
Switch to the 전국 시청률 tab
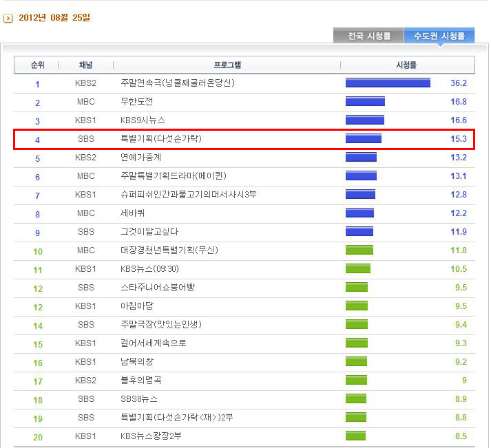[x=368, y=36]
